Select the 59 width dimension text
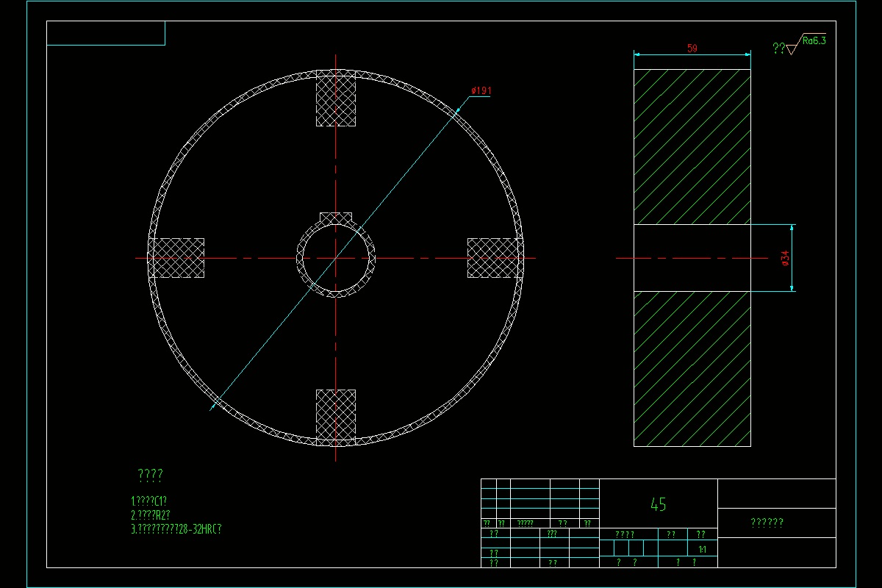Image resolution: width=882 pixels, height=588 pixels. [692, 49]
